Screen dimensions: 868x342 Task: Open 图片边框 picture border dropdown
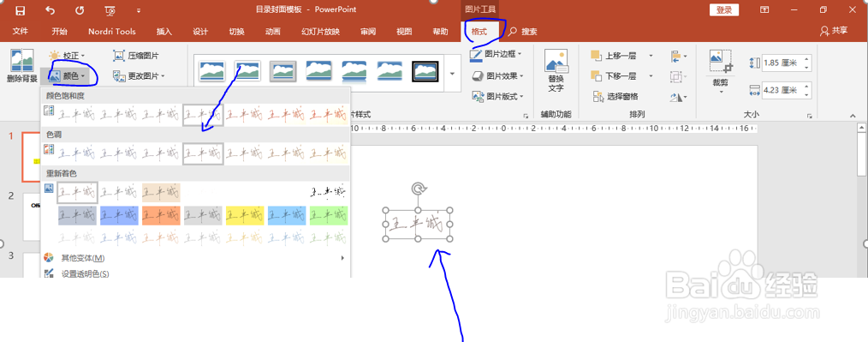pos(496,54)
